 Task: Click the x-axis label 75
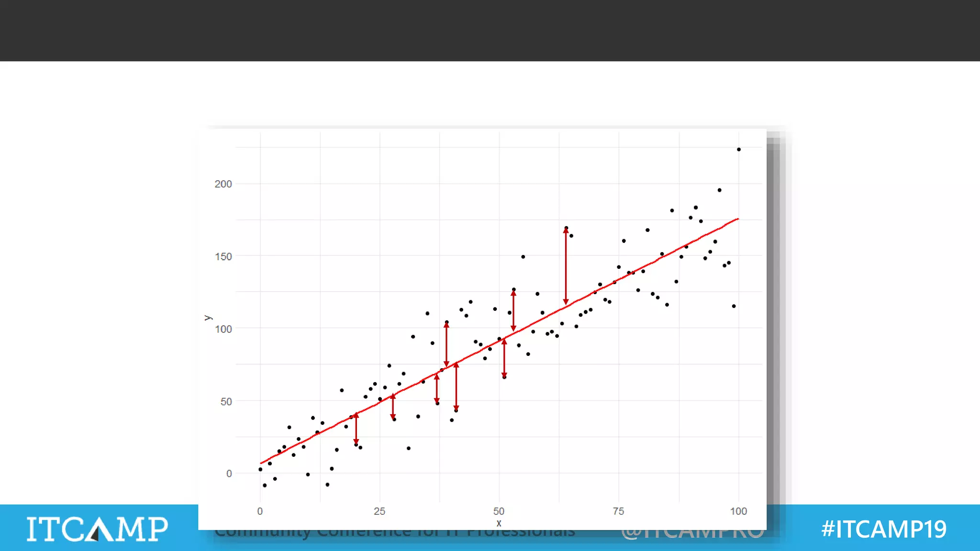pyautogui.click(x=618, y=511)
